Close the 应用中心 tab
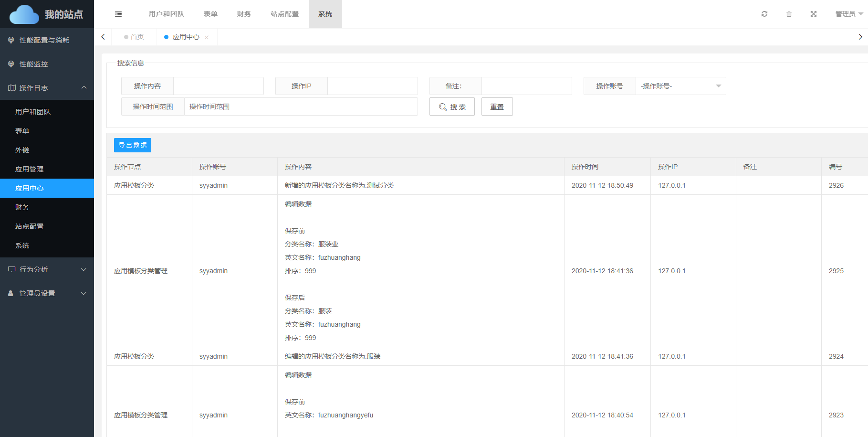 pos(207,37)
